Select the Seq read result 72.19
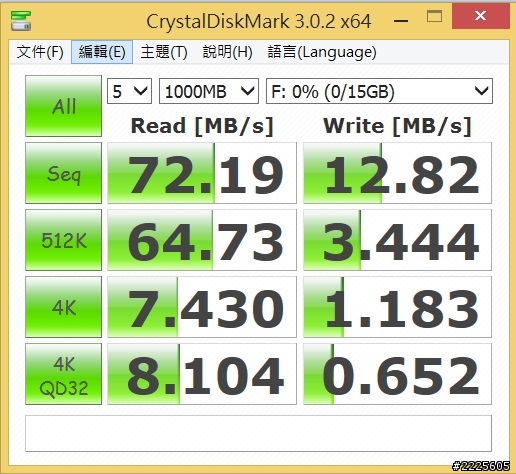 coord(202,173)
